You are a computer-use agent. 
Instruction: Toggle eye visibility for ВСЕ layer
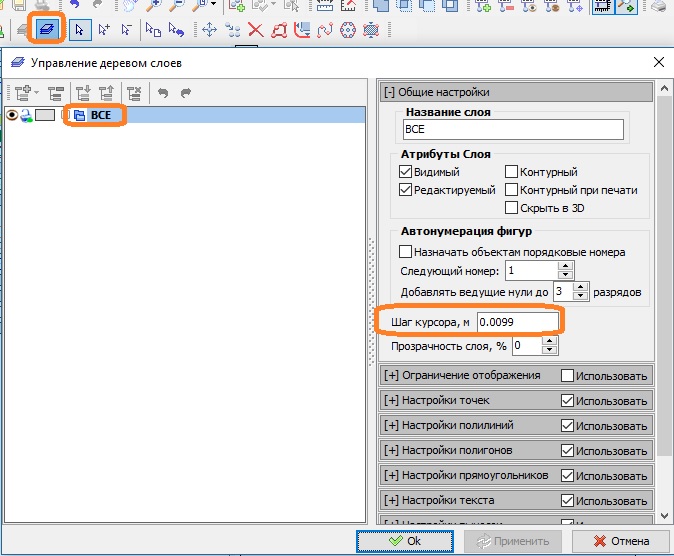point(12,115)
